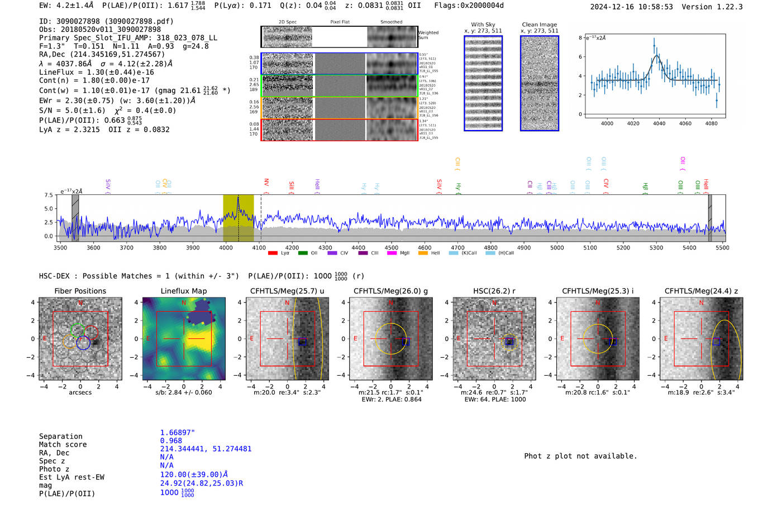This screenshot has height=532, width=782.
Task: Click 'Phot z plot not available.' text
Action: coord(580,456)
